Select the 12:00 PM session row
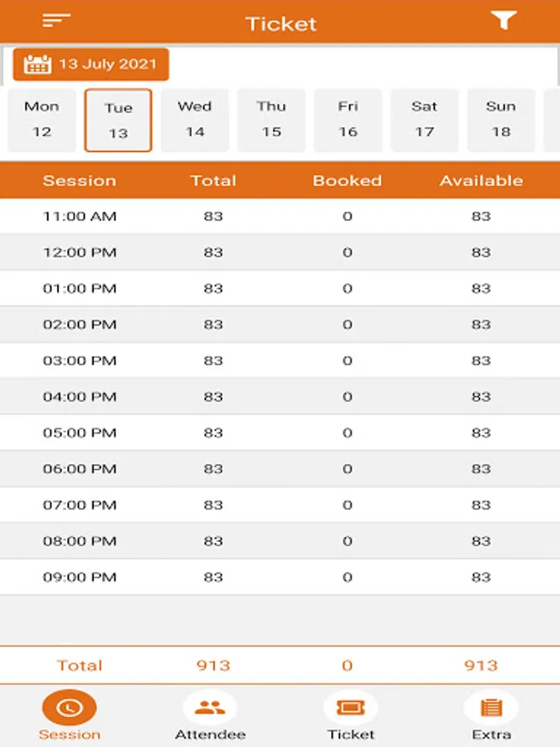This screenshot has width=560, height=747. [280, 252]
